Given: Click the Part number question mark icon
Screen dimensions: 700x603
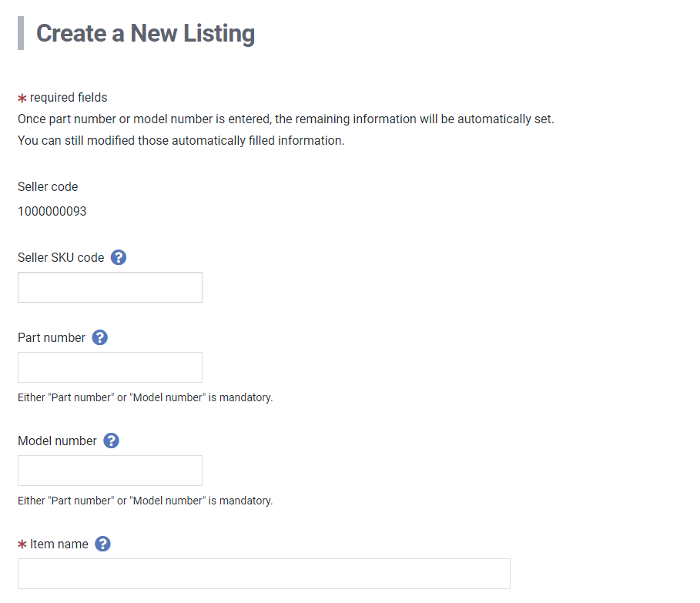Looking at the screenshot, I should [99, 337].
